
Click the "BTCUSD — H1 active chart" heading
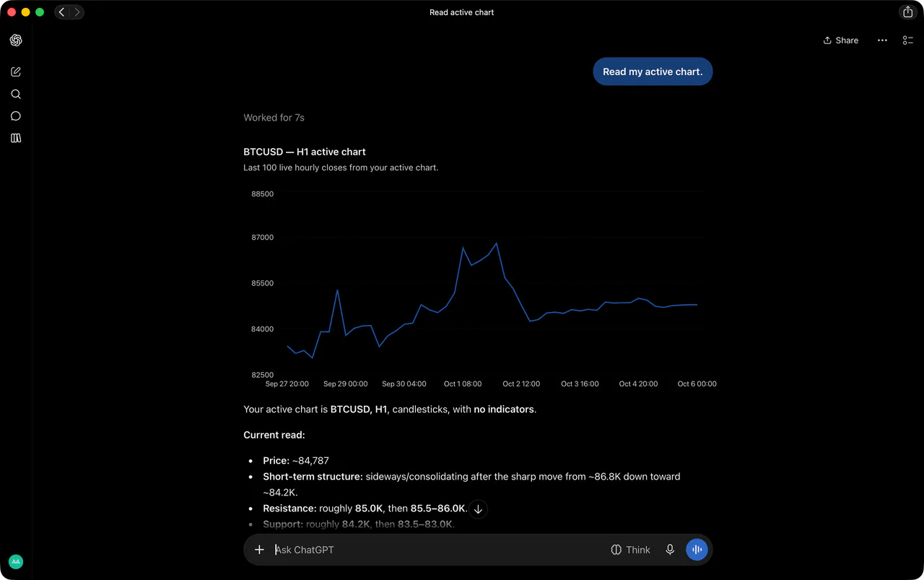(x=305, y=152)
